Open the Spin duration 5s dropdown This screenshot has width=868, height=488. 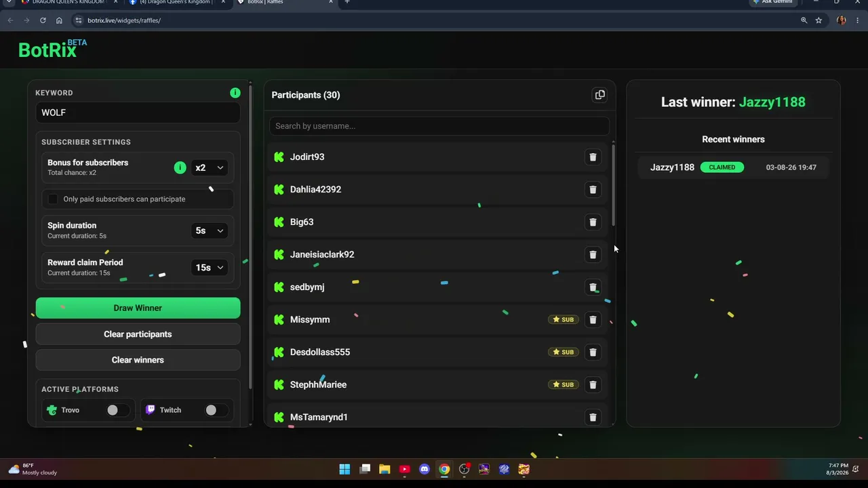(x=210, y=230)
